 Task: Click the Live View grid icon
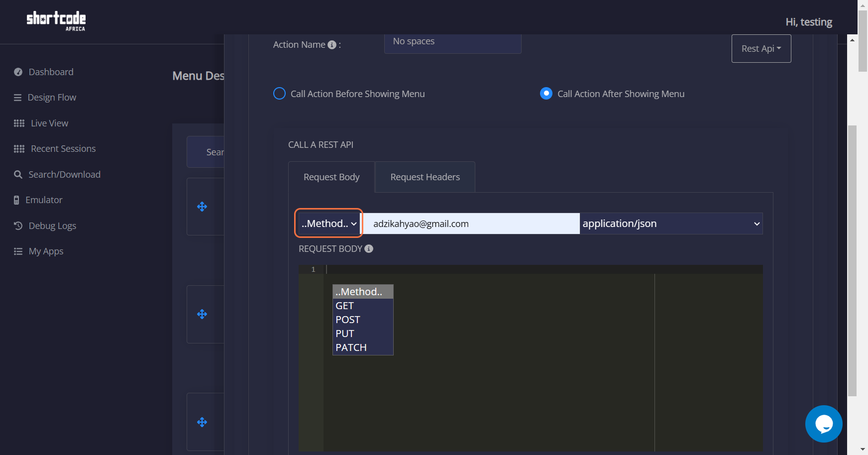19,123
